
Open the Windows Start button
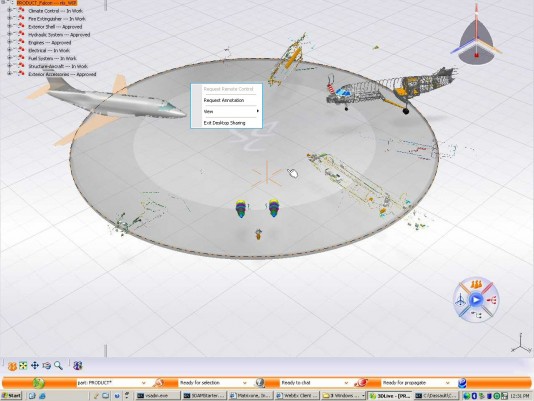11,396
